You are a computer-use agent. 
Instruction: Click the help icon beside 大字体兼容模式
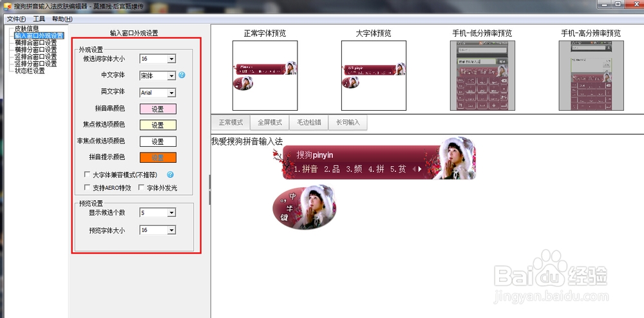point(170,174)
